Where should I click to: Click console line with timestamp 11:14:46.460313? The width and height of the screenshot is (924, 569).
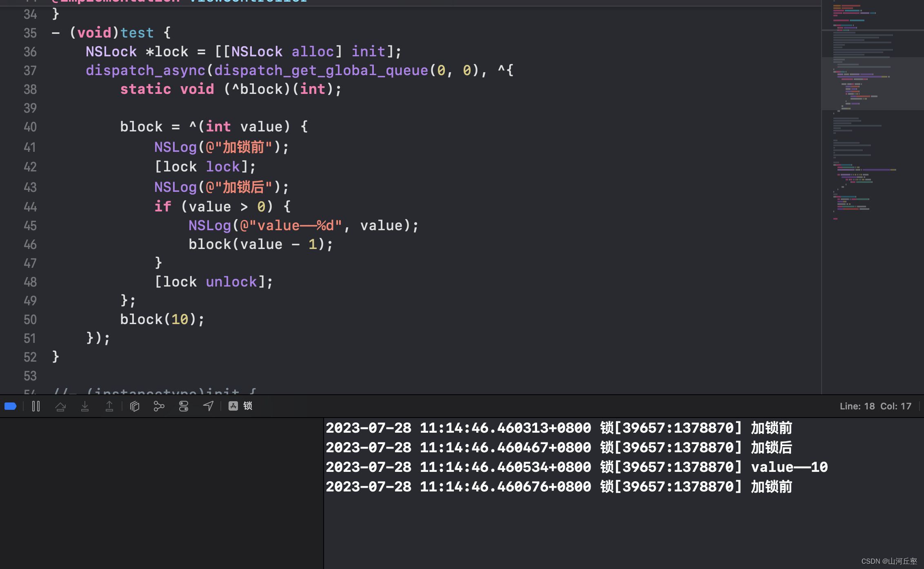click(x=559, y=428)
